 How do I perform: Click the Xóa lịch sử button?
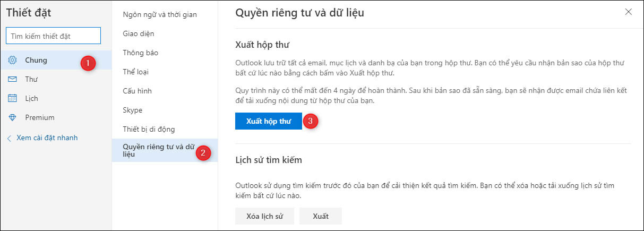click(265, 216)
